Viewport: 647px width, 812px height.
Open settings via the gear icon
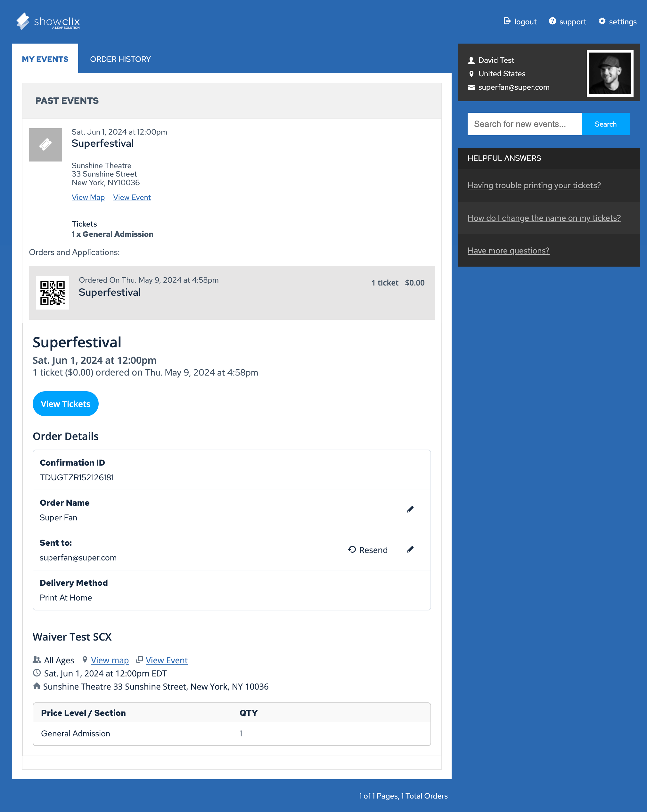(602, 21)
